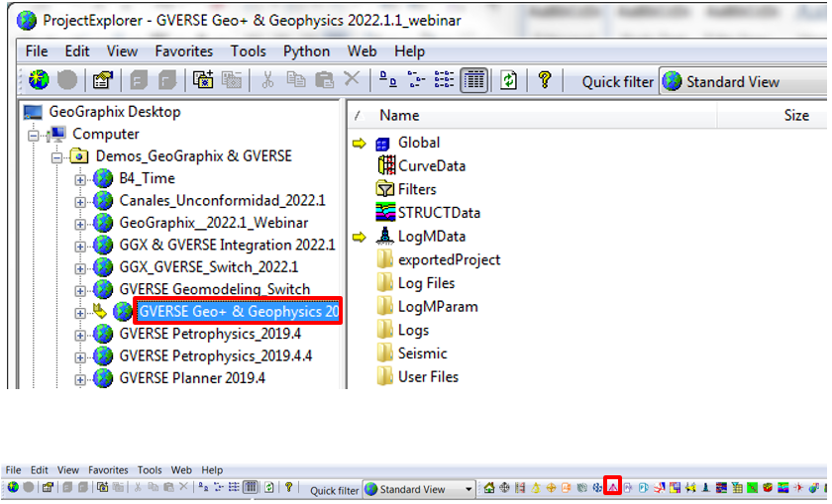Switch to list view in the top toolbar
This screenshot has width=832, height=504.
click(444, 80)
